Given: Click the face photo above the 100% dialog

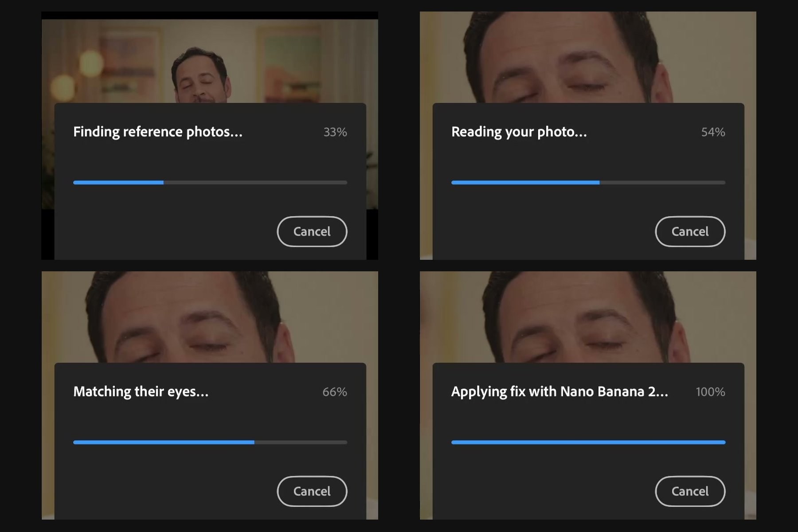Looking at the screenshot, I should (588, 317).
